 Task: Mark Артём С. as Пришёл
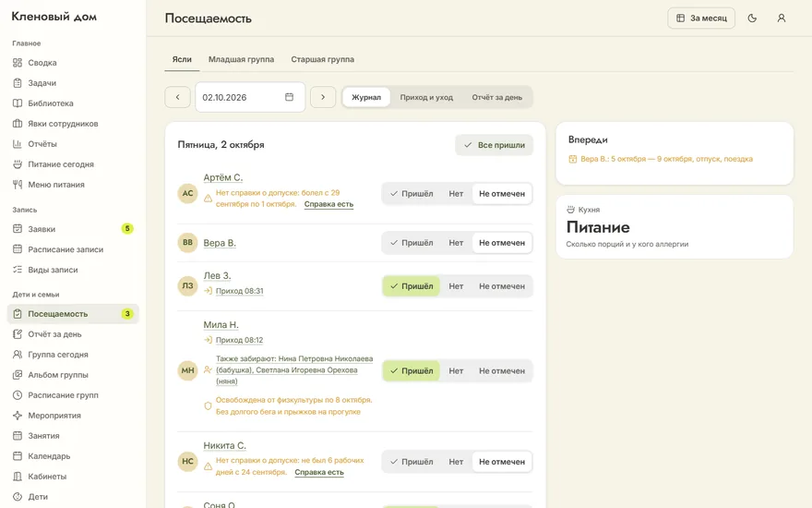[x=412, y=193]
